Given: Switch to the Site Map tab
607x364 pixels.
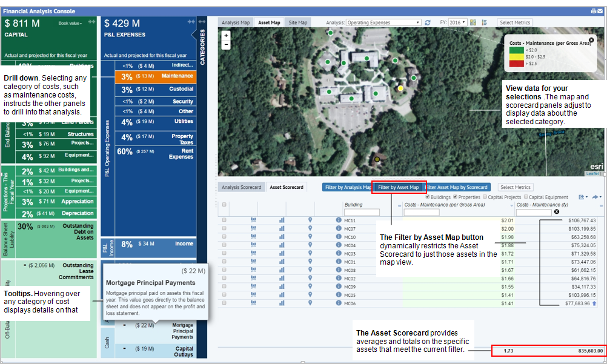Looking at the screenshot, I should point(297,22).
